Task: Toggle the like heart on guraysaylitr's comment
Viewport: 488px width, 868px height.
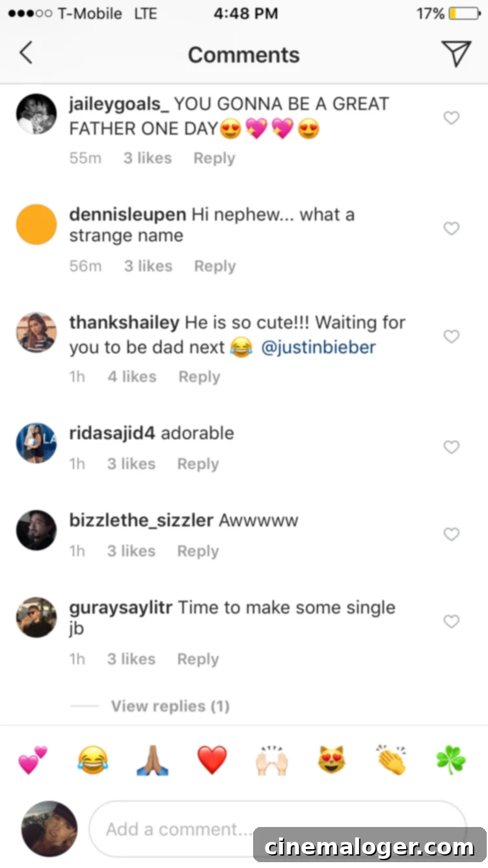Action: pos(451,621)
